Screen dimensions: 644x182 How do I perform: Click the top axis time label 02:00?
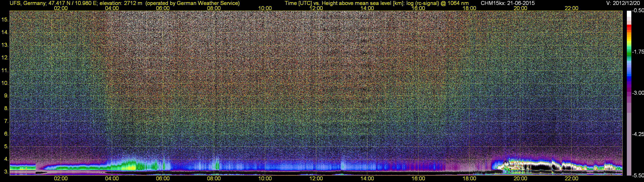61,8
